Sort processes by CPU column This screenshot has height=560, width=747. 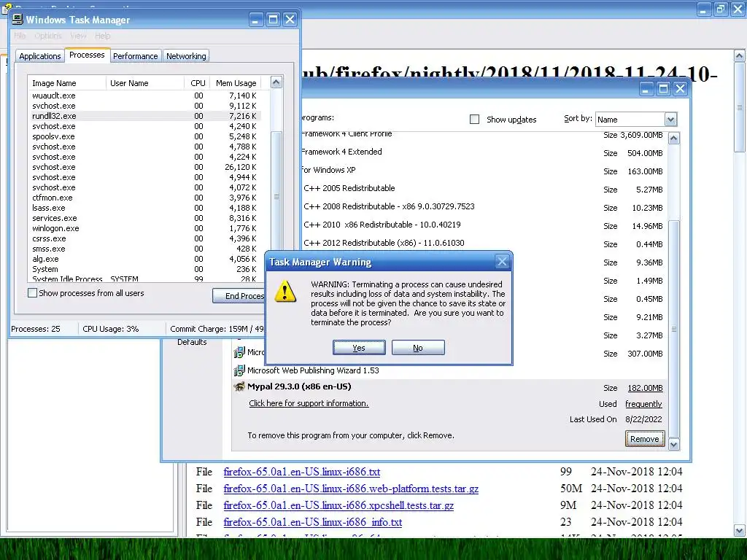click(x=197, y=83)
